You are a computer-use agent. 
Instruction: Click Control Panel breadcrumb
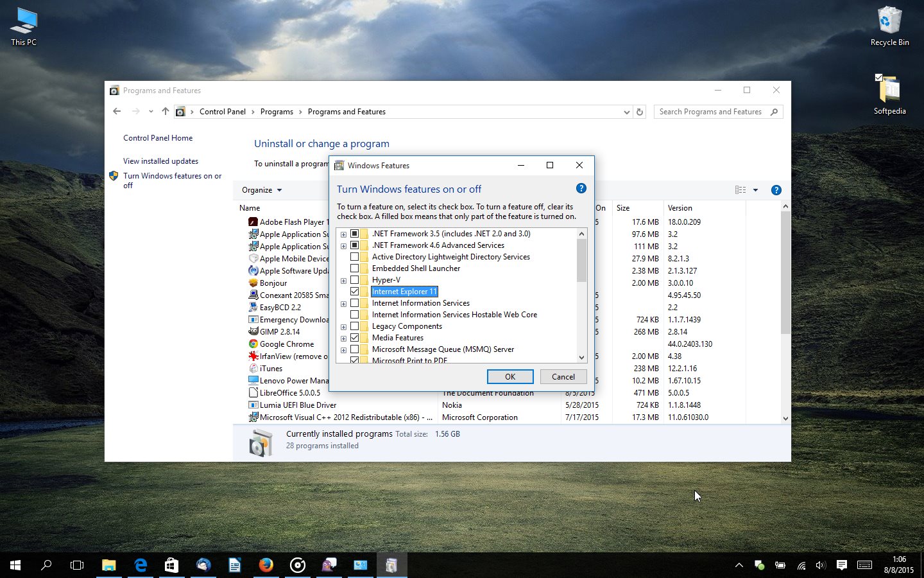coord(222,112)
